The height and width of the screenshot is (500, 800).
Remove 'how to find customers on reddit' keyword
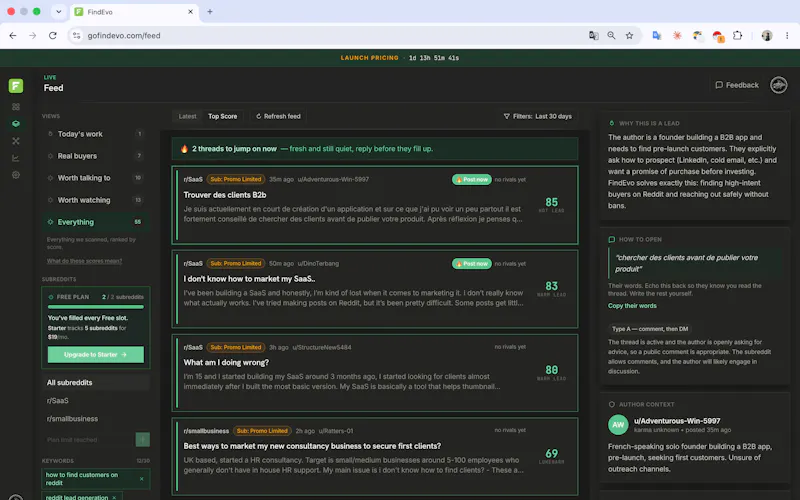point(141,479)
